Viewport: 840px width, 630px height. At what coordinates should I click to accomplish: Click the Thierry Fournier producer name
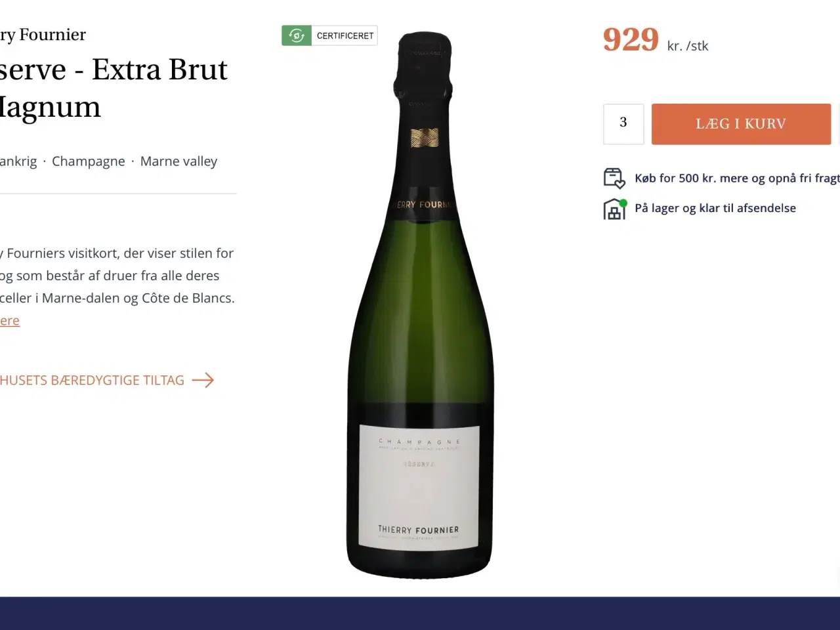click(x=43, y=34)
